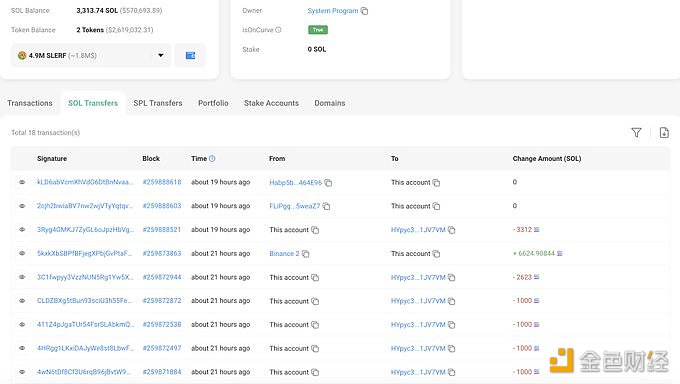This screenshot has width=680, height=384.
Task: Open transaction signature 3C1fwpyy3Vzz
Action: (85, 277)
